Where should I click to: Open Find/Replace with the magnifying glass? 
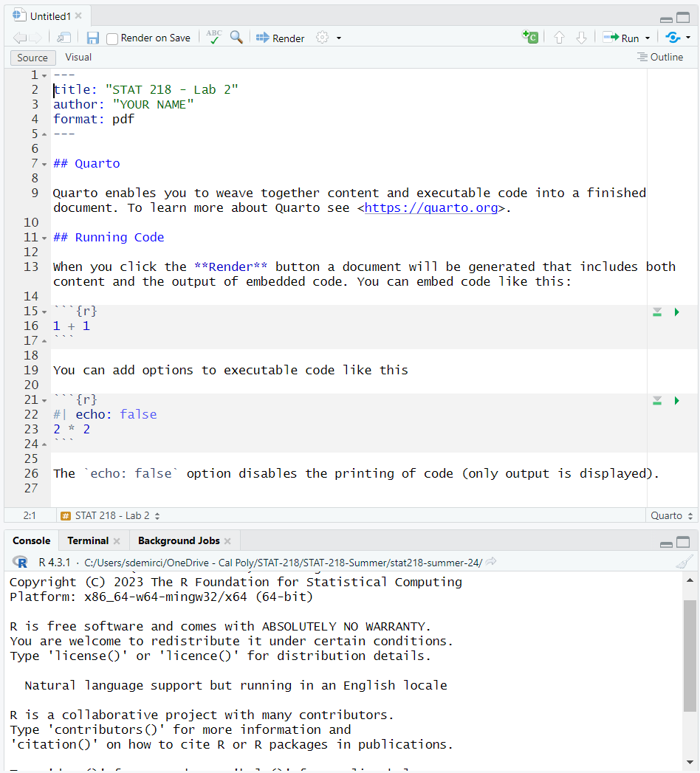236,37
